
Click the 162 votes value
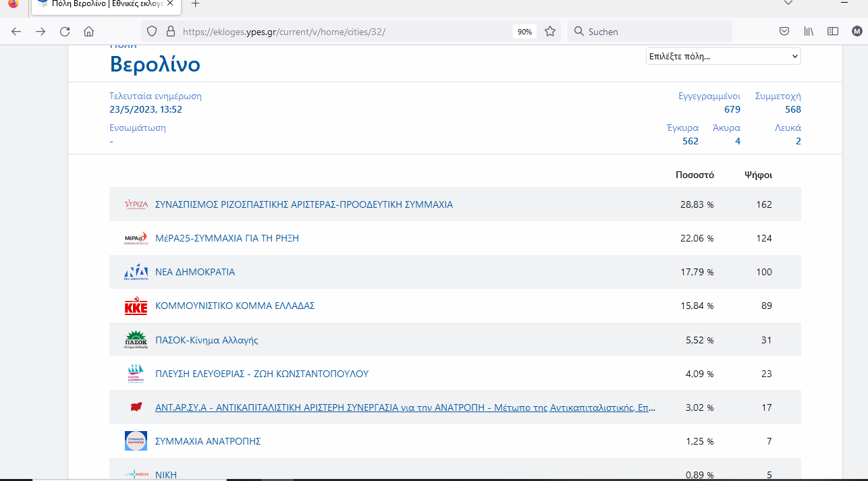click(x=764, y=204)
